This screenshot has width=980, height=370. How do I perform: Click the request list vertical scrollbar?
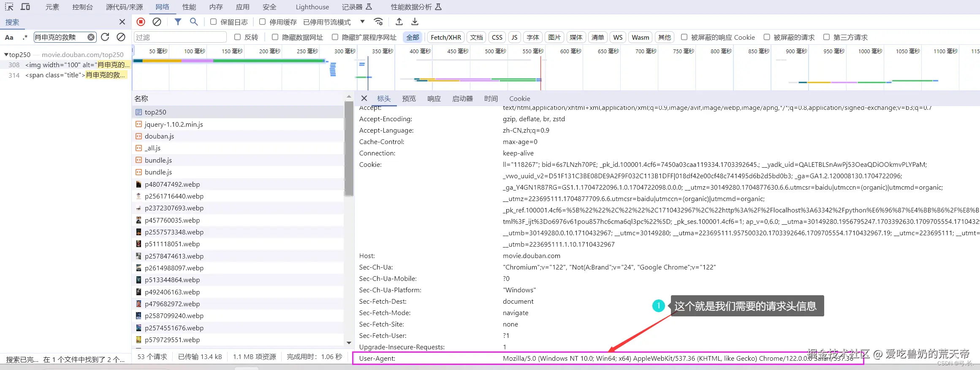(x=349, y=149)
